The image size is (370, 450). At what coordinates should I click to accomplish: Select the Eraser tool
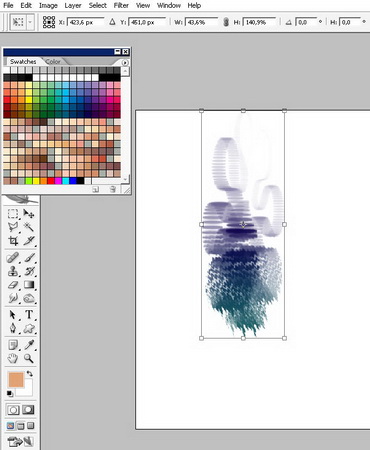[13, 285]
